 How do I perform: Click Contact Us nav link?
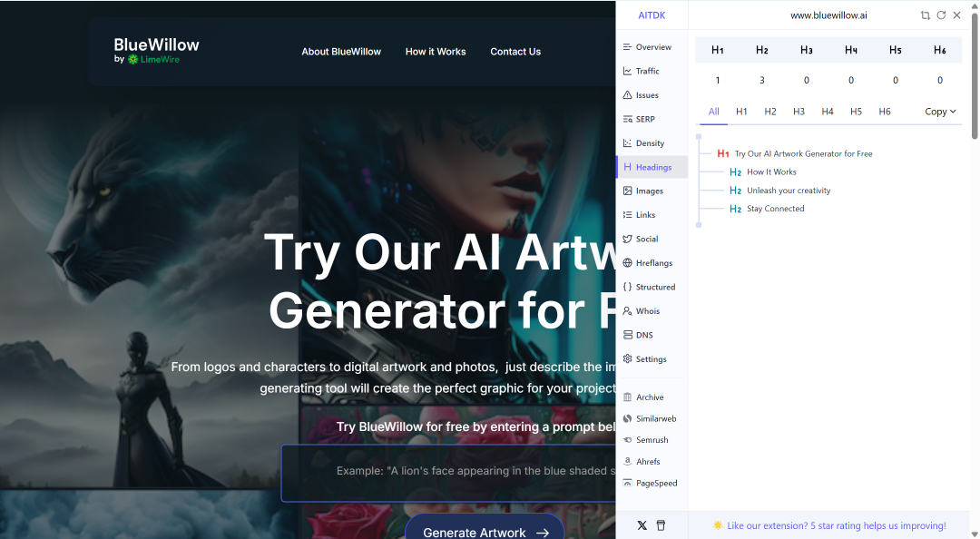pyautogui.click(x=515, y=52)
